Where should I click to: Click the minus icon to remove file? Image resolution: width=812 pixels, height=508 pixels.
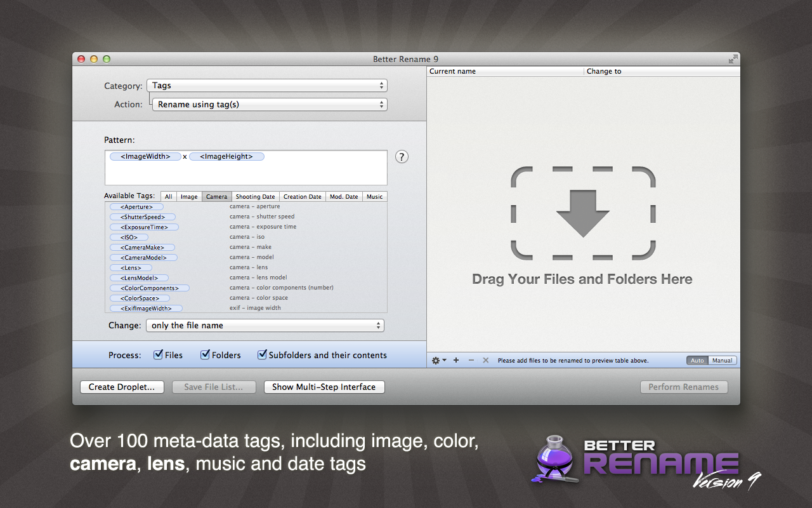point(471,360)
